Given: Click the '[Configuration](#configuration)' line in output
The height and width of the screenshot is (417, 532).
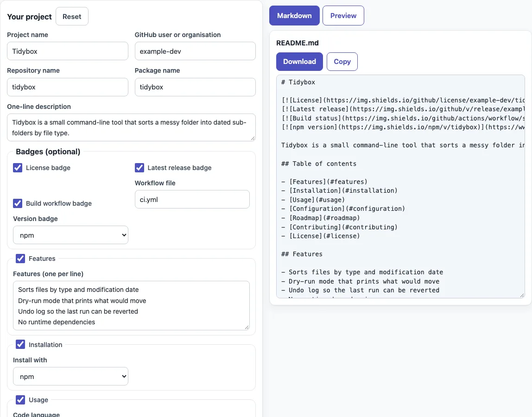Looking at the screenshot, I should coord(343,208).
